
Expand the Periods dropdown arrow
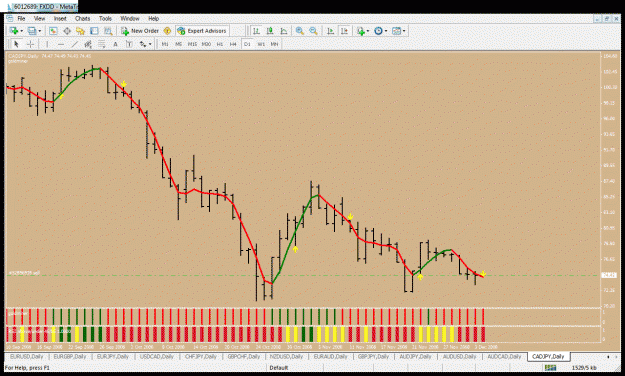[386, 31]
